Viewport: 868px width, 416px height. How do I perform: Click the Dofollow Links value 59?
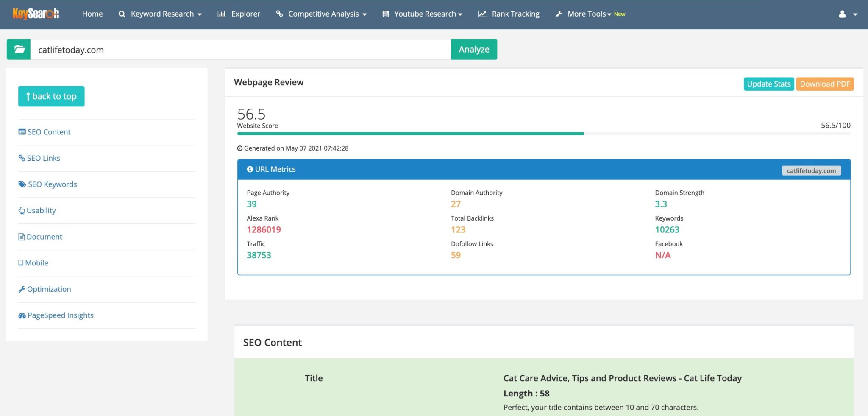point(456,255)
